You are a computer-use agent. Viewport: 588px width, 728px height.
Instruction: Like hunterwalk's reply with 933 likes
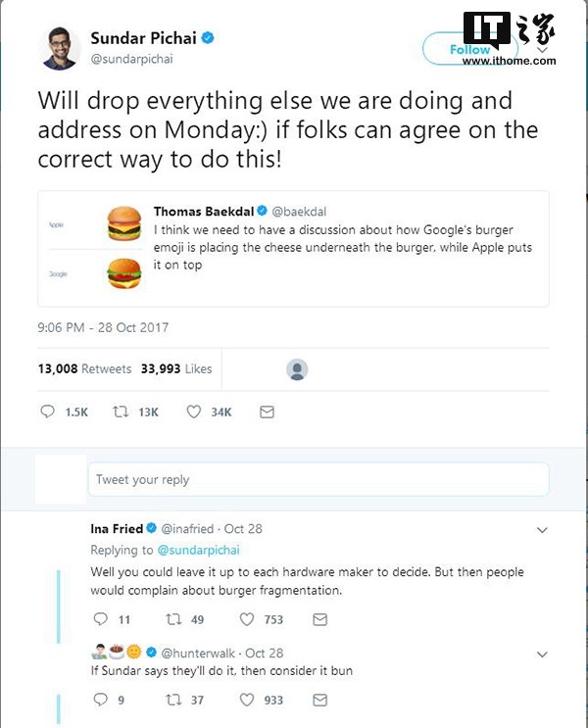click(247, 700)
